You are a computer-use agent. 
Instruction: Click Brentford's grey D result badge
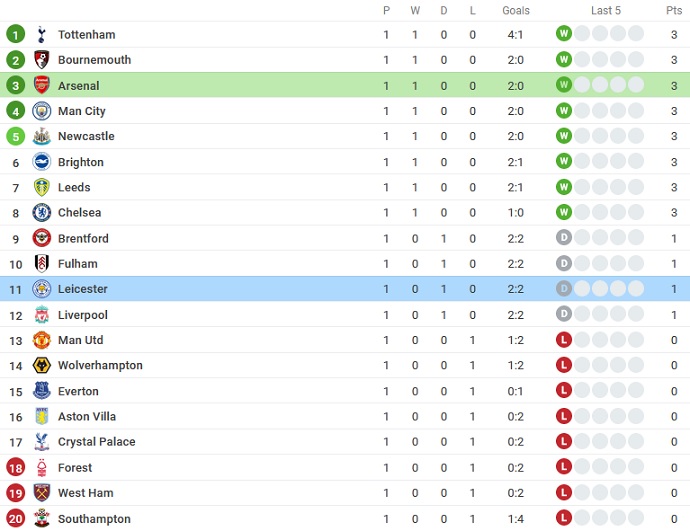[564, 238]
